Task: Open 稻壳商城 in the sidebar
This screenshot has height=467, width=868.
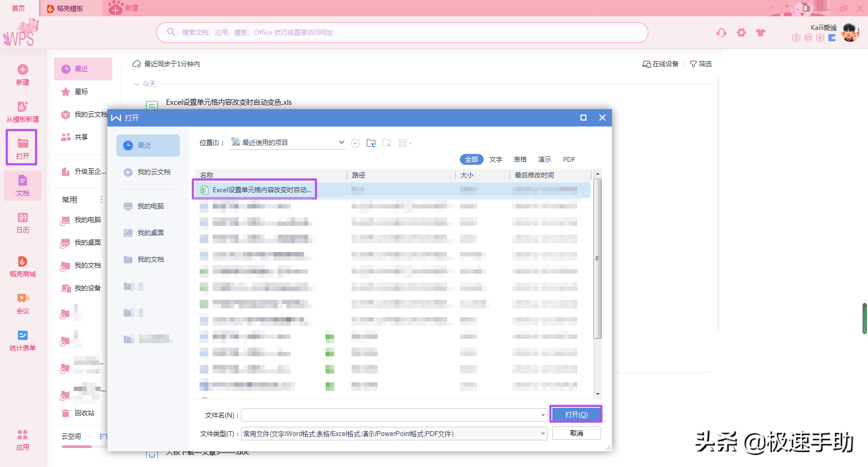Action: (x=23, y=267)
